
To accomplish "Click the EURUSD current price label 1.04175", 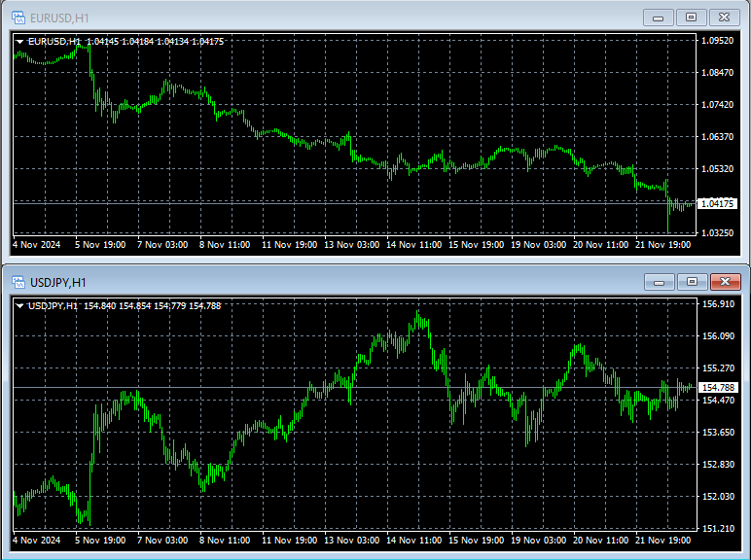I will tap(717, 204).
